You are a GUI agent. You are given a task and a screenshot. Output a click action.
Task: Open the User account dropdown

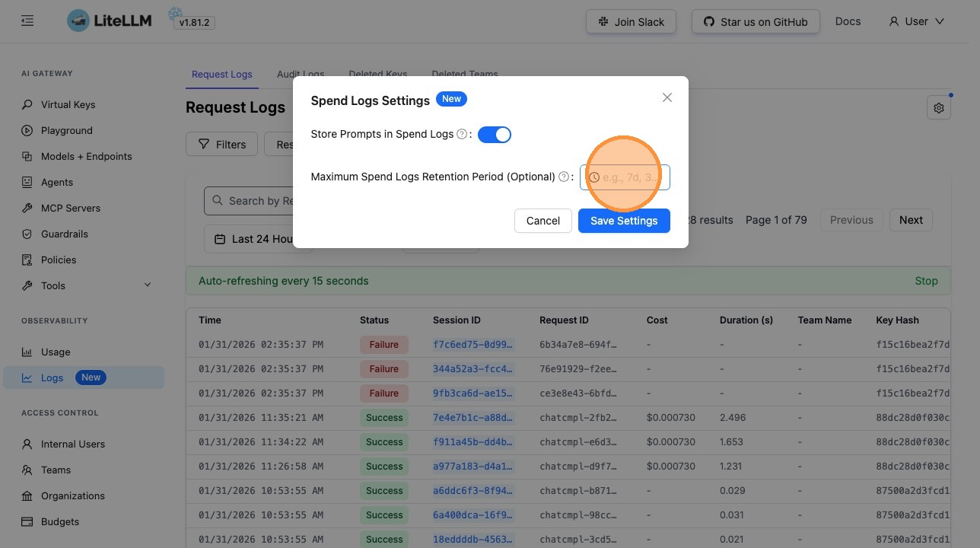point(916,21)
